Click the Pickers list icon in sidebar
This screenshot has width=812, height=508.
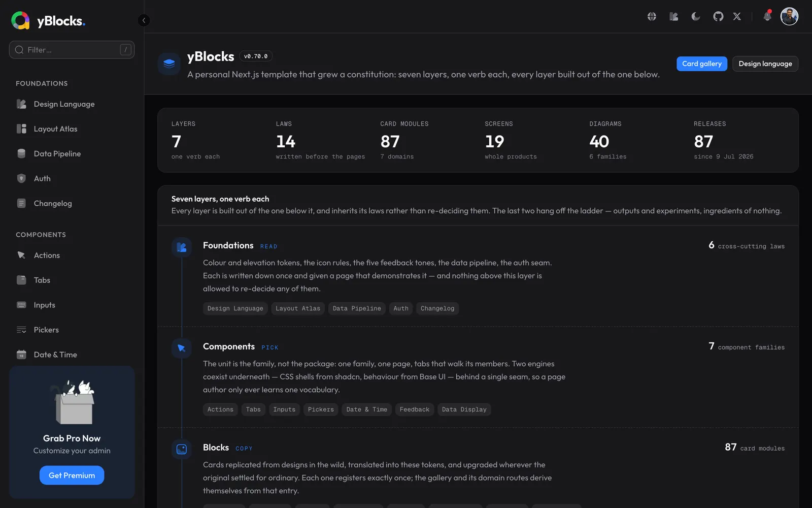point(21,330)
